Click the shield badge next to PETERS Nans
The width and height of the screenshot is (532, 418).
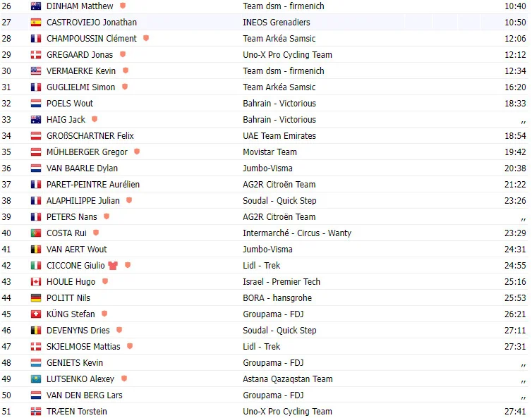point(107,216)
